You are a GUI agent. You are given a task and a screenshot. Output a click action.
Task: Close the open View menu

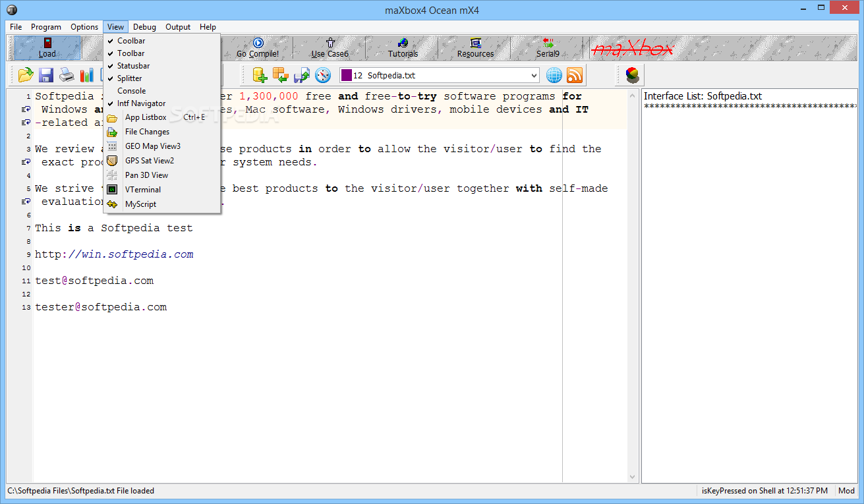pyautogui.click(x=115, y=27)
